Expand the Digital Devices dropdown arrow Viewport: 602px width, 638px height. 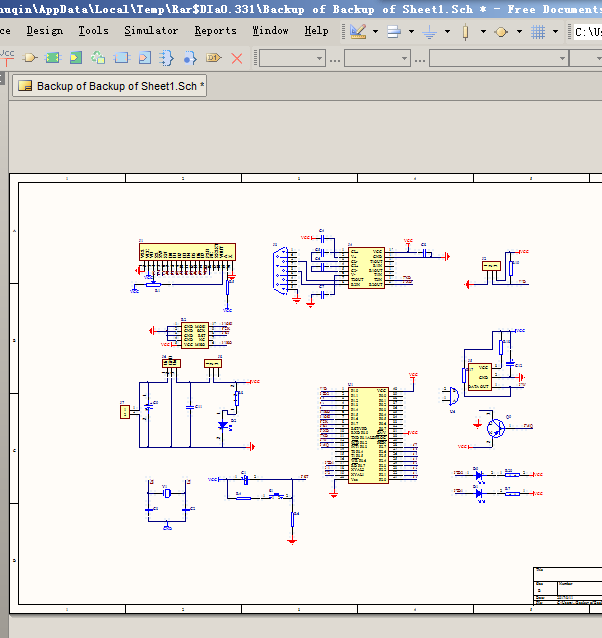(483, 31)
